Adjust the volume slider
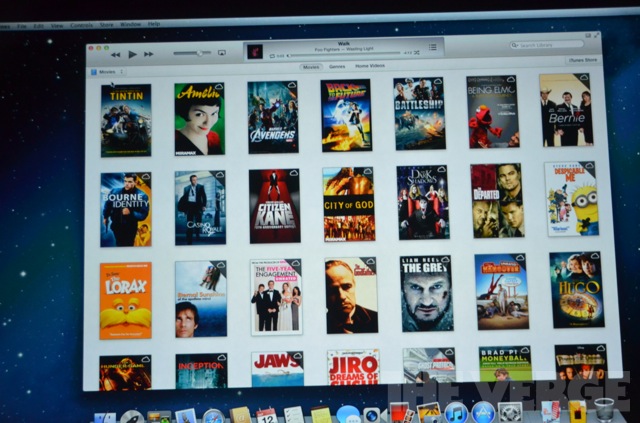 (191, 53)
